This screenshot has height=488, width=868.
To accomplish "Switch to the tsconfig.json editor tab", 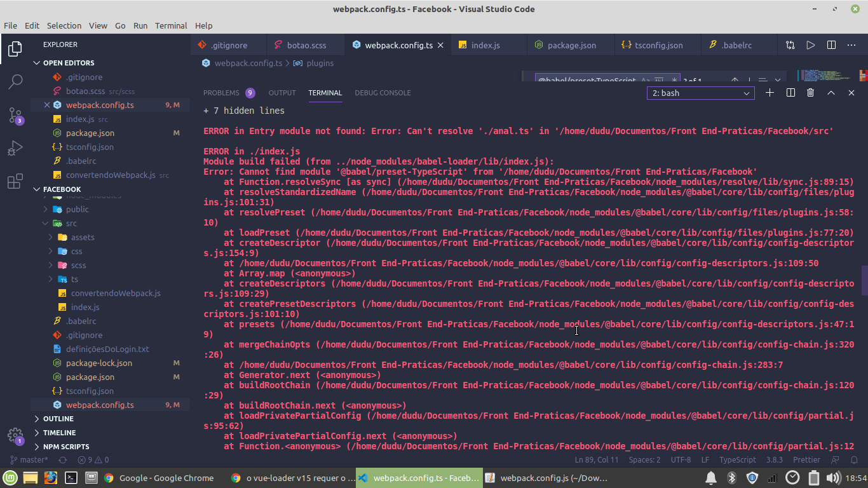I will pyautogui.click(x=658, y=45).
